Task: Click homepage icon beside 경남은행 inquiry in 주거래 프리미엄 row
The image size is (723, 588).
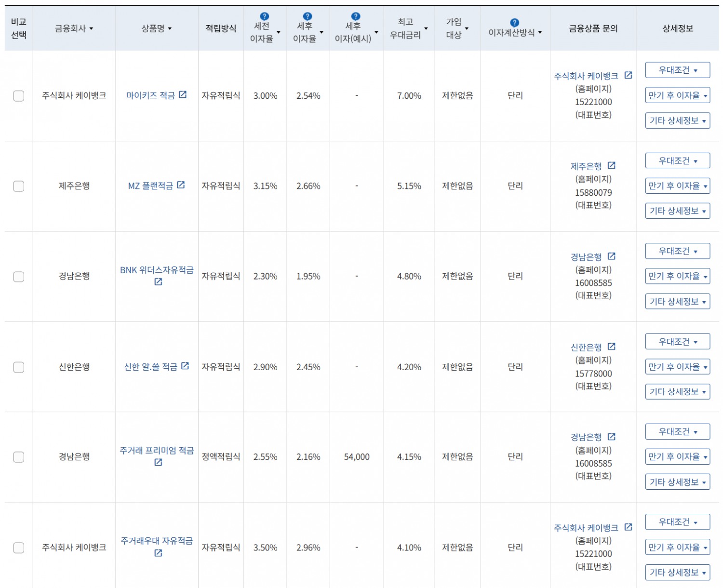Action: click(612, 436)
